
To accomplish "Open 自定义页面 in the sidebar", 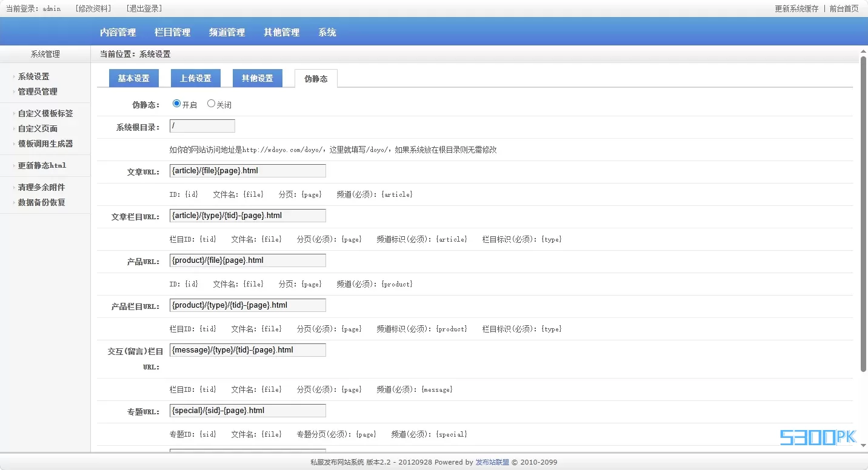I will pyautogui.click(x=38, y=128).
